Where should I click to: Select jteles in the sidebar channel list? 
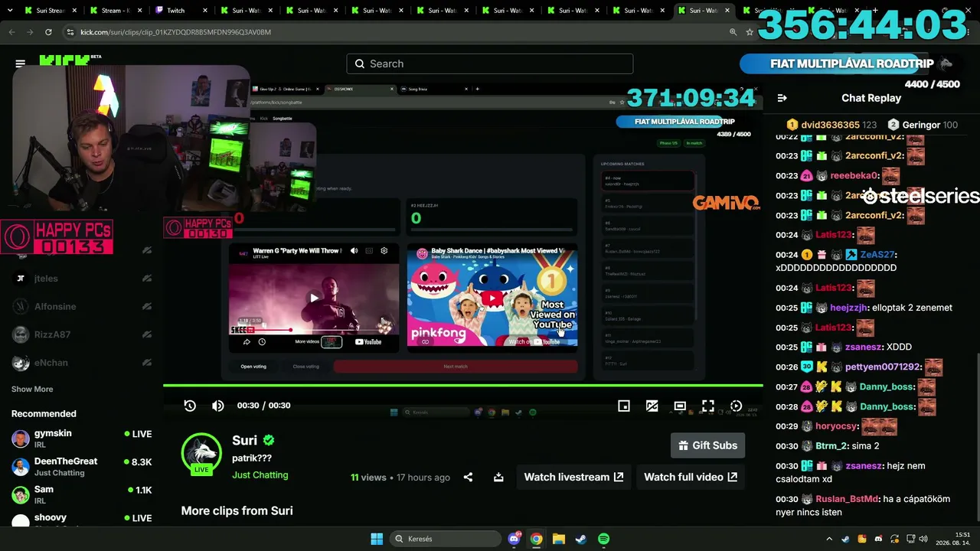[81, 279]
